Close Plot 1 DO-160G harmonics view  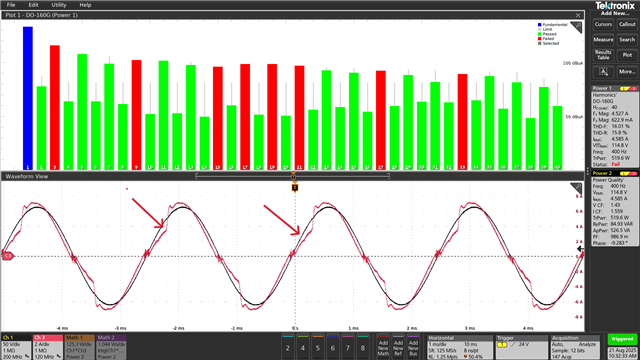[578, 15]
